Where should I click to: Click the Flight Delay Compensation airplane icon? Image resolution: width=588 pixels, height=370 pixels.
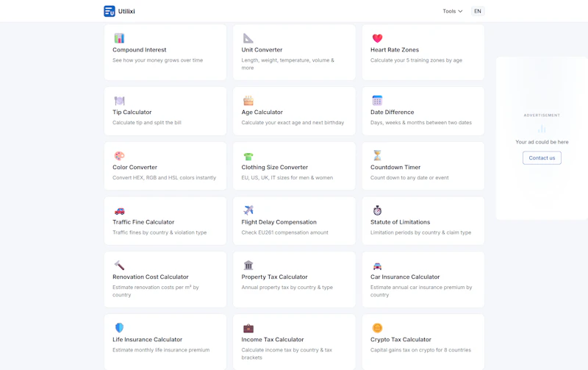[x=248, y=210]
